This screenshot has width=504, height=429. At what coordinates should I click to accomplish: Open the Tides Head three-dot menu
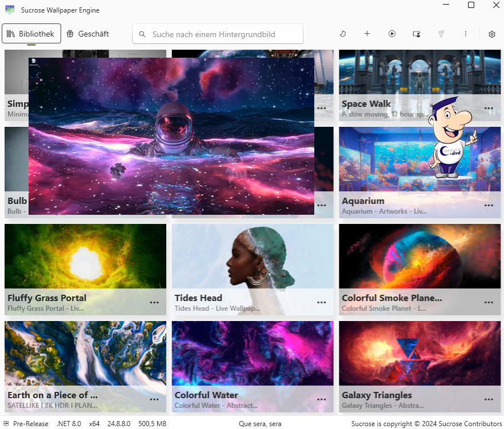pyautogui.click(x=322, y=303)
